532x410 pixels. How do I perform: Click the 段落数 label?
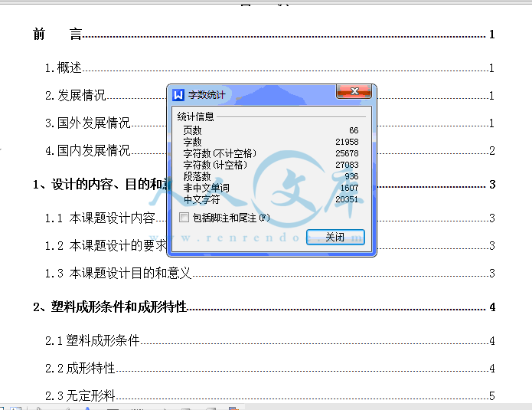click(x=197, y=176)
